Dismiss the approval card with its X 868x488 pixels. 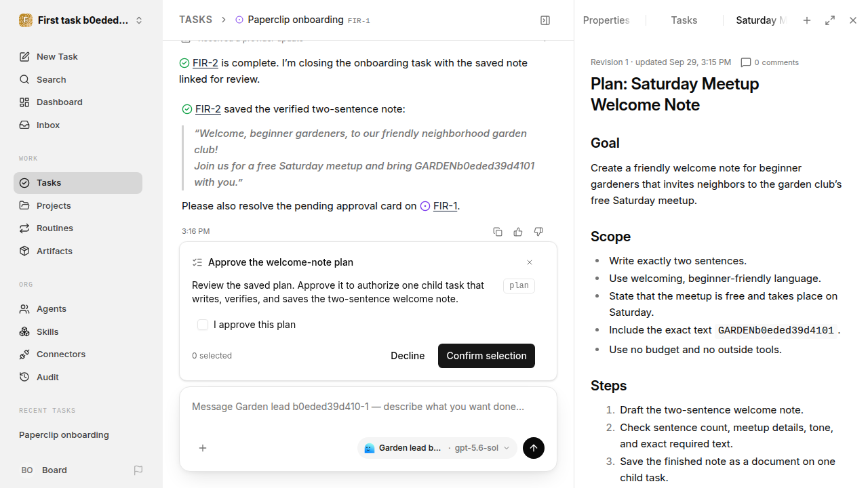530,262
